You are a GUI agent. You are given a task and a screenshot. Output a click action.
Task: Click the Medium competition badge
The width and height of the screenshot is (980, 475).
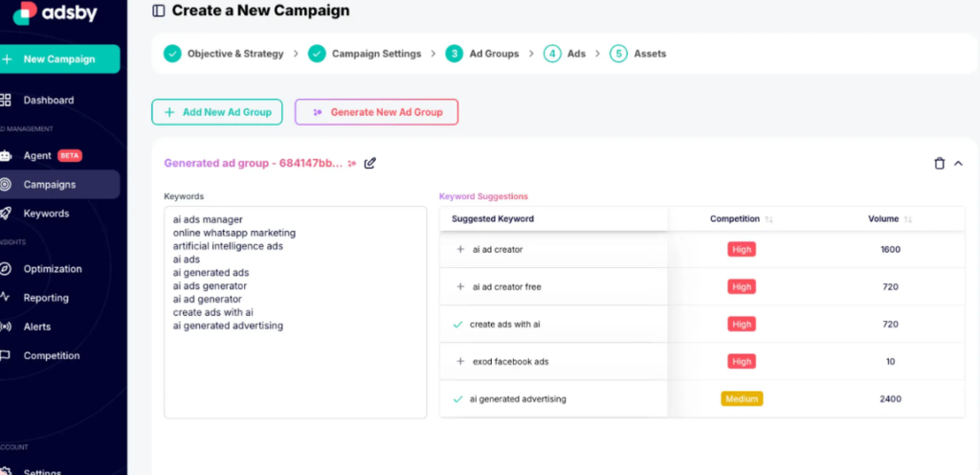(742, 398)
